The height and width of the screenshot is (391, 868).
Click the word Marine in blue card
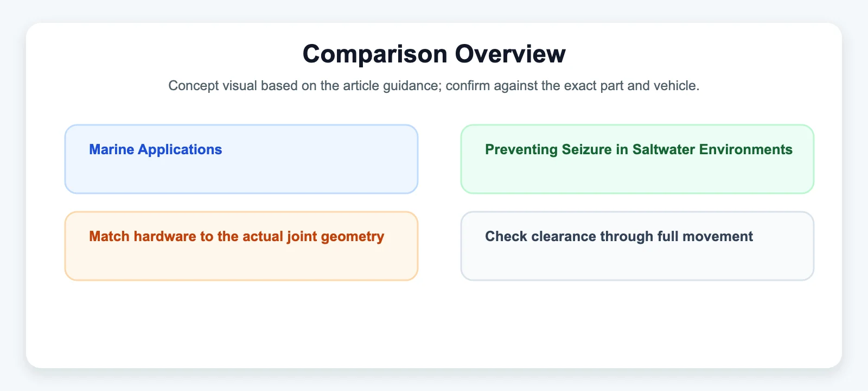tap(112, 149)
